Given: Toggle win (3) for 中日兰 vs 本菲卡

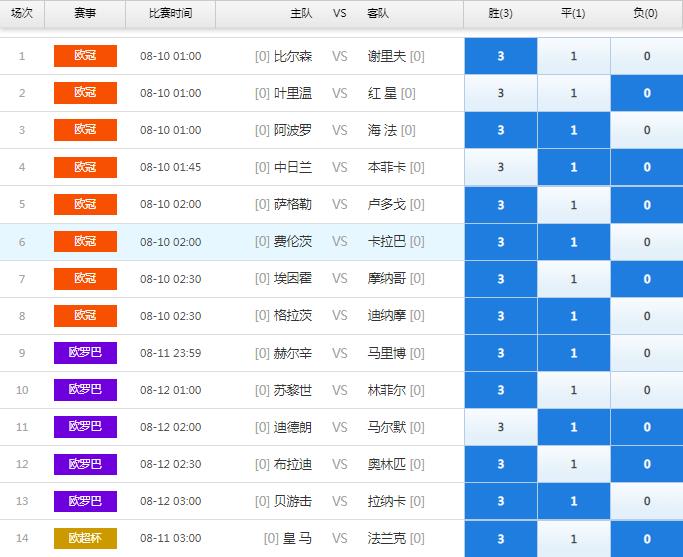Looking at the screenshot, I should pos(500,167).
